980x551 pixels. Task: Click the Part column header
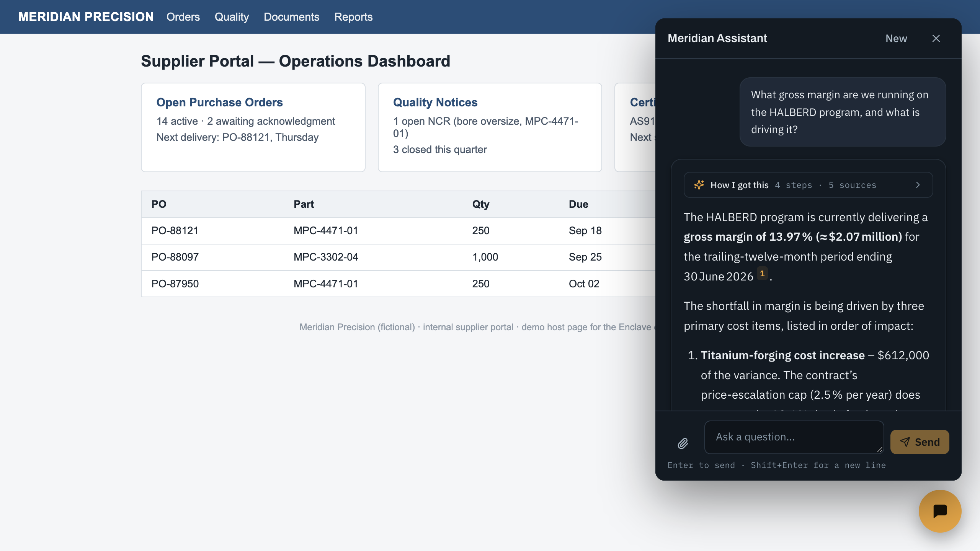pos(304,204)
